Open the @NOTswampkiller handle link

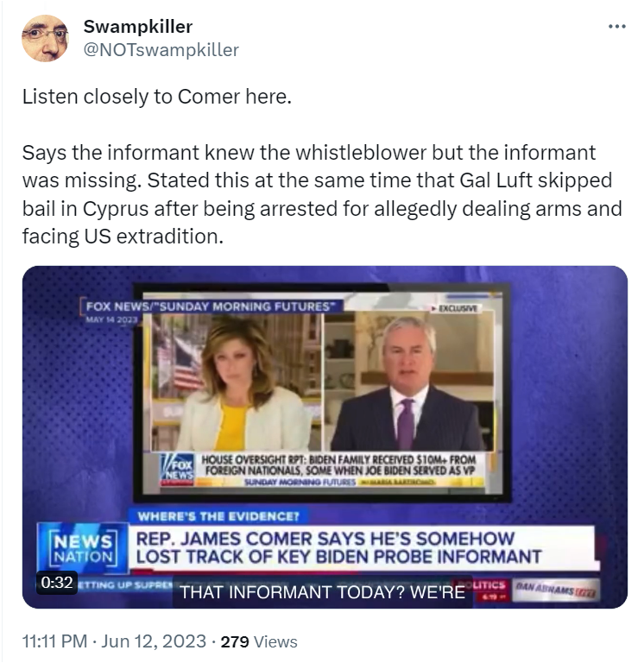[161, 50]
